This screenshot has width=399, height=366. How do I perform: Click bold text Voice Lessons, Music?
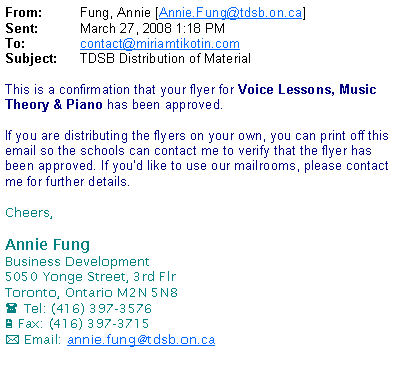point(307,90)
